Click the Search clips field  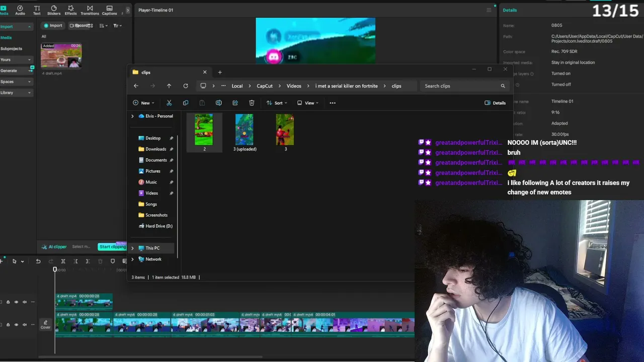pyautogui.click(x=464, y=86)
